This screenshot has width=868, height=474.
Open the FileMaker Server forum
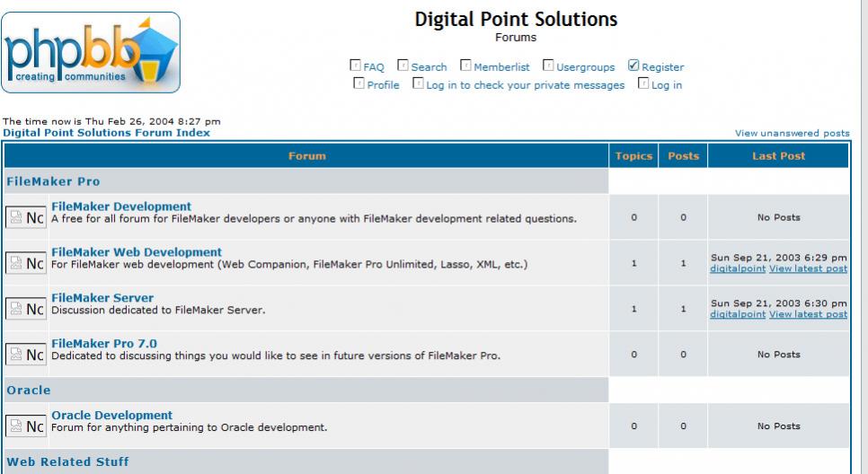click(x=102, y=298)
